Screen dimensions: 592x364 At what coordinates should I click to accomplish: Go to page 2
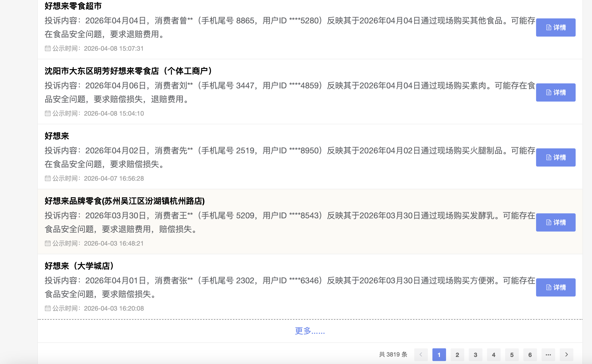(457, 355)
